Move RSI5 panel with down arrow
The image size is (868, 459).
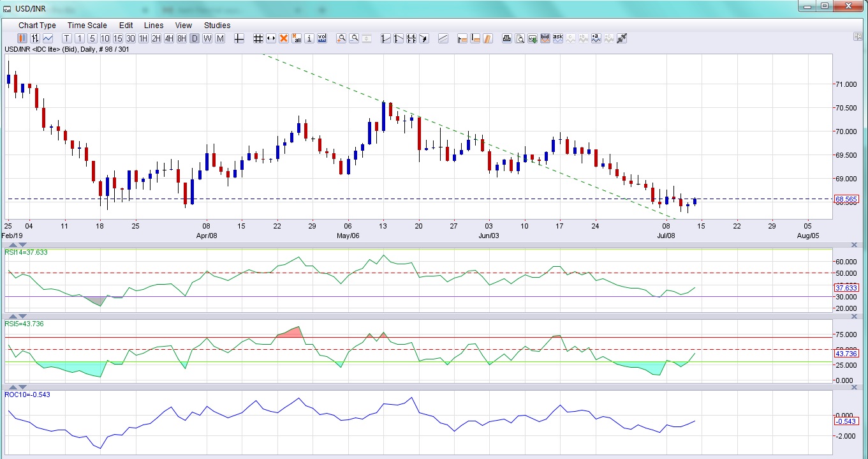click(x=23, y=317)
